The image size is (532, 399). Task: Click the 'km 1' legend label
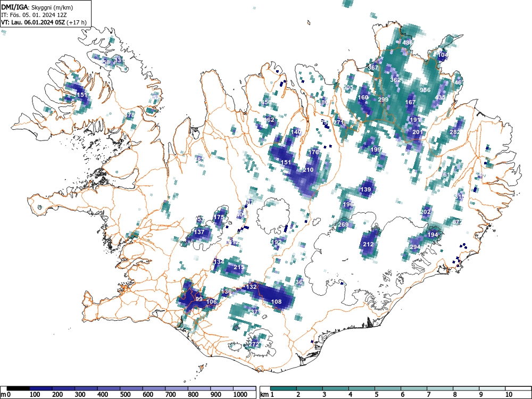(x=267, y=395)
